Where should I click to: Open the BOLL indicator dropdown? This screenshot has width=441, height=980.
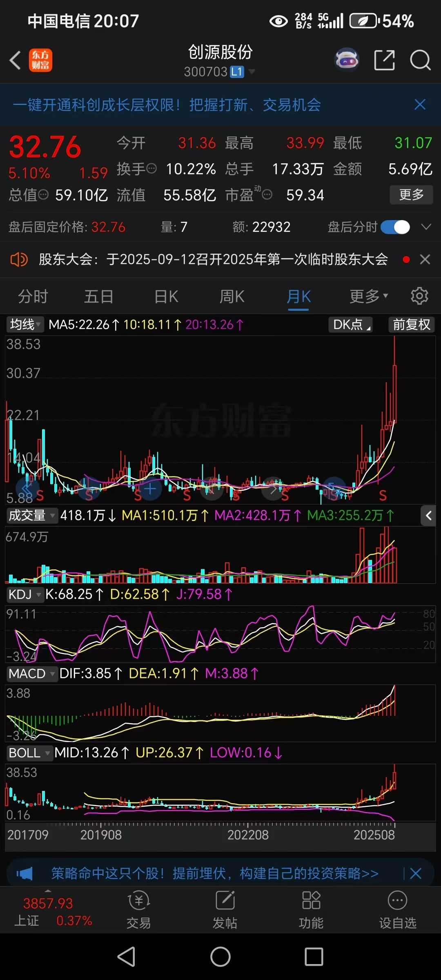click(29, 753)
